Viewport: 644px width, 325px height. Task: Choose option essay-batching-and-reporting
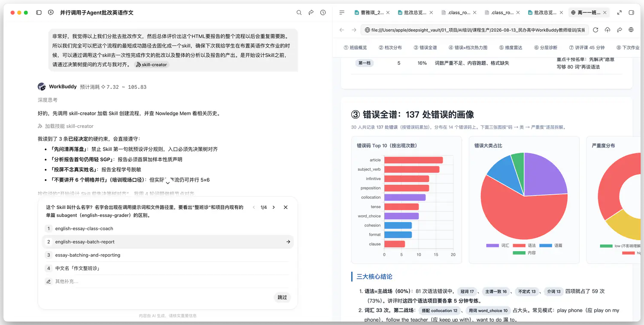(x=168, y=255)
